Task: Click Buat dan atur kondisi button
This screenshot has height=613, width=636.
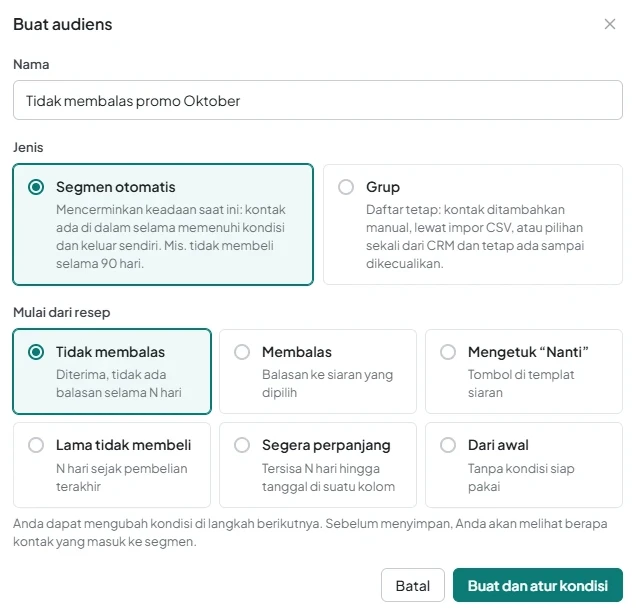Action: point(537,585)
